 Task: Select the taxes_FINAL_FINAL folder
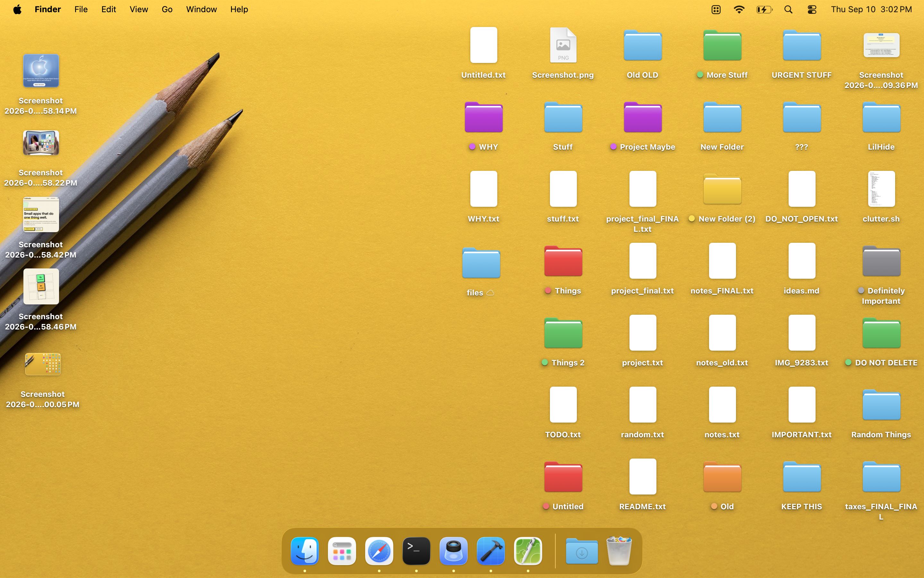(x=881, y=476)
